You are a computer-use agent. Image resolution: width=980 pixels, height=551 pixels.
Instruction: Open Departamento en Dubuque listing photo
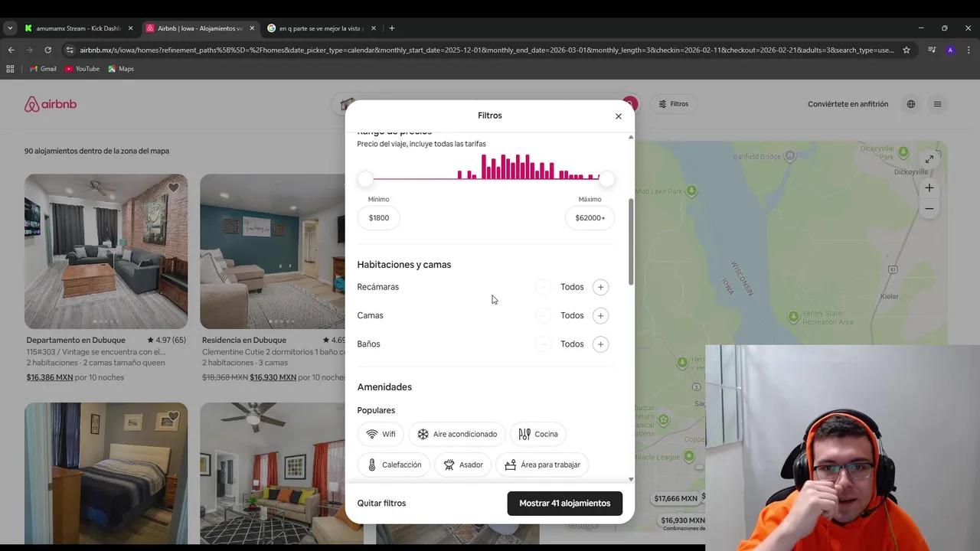pos(106,251)
